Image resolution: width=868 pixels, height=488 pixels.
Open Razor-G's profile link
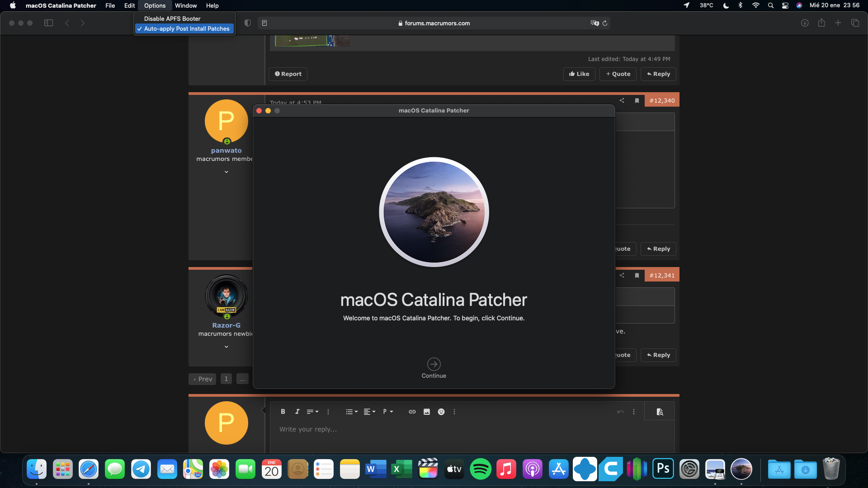click(226, 325)
